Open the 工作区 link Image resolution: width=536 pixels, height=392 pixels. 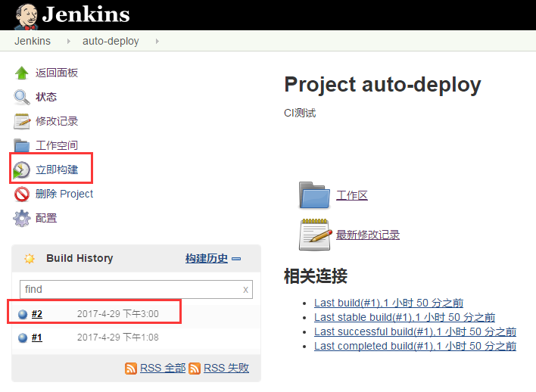pyautogui.click(x=352, y=195)
